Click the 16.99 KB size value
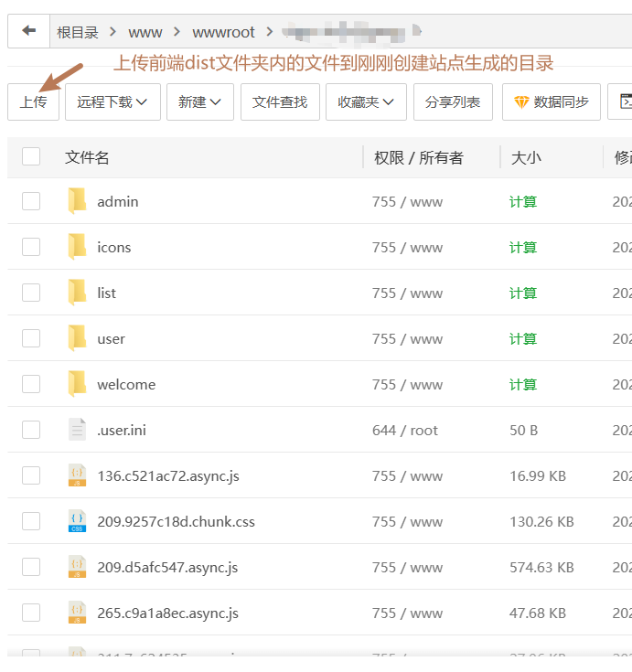This screenshot has width=632, height=672. [x=538, y=476]
